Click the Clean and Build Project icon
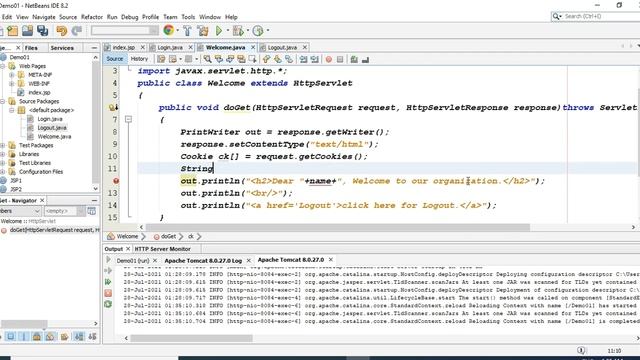640x360 pixels. point(202,31)
